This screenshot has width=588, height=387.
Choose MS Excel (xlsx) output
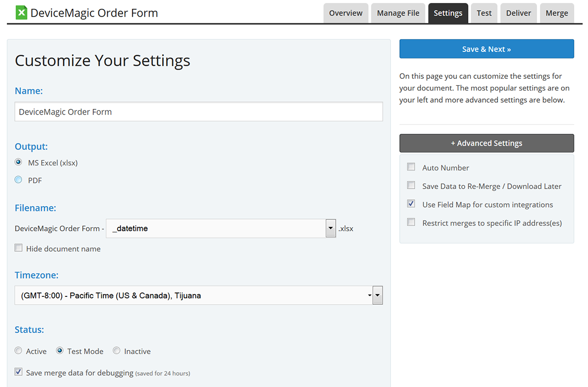click(19, 162)
